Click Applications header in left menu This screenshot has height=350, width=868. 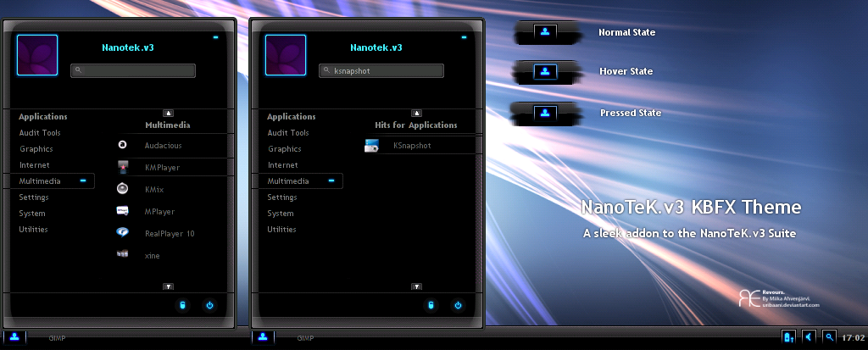point(42,117)
